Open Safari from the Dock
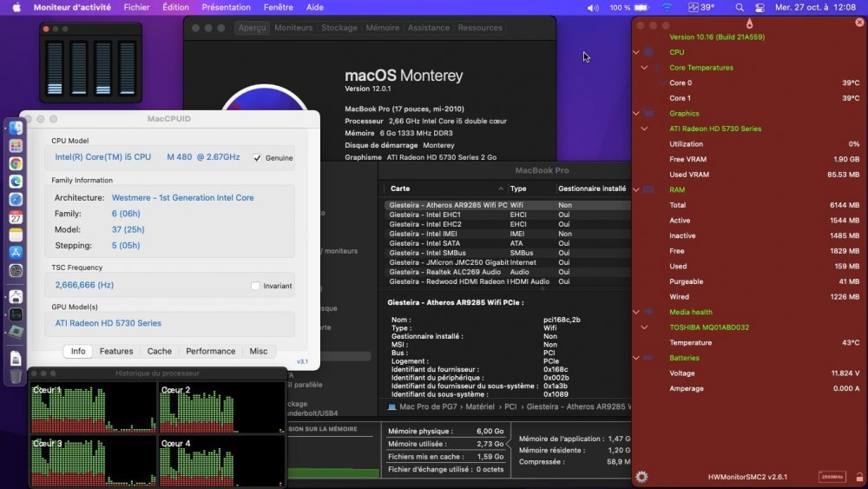The width and height of the screenshot is (868, 489). [16, 200]
